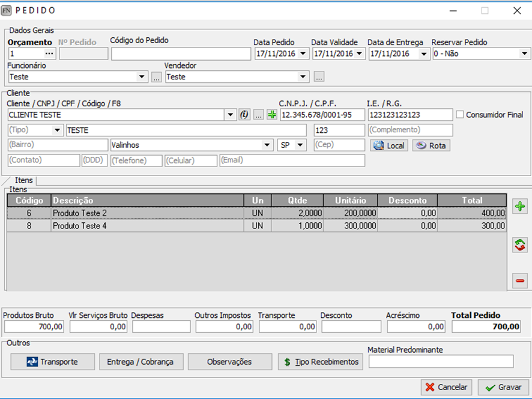Select row Produto Teste 4
The height and width of the screenshot is (399, 532).
pyautogui.click(x=256, y=226)
